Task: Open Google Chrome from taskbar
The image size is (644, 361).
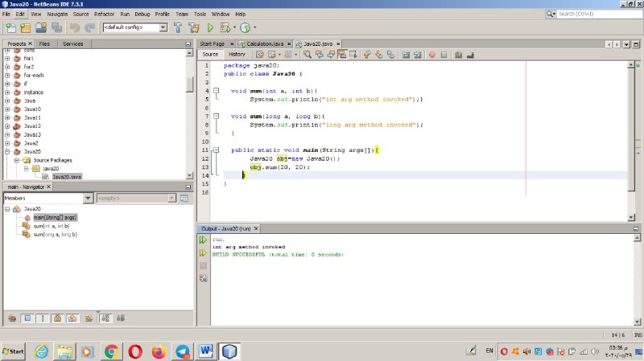Action: [111, 351]
